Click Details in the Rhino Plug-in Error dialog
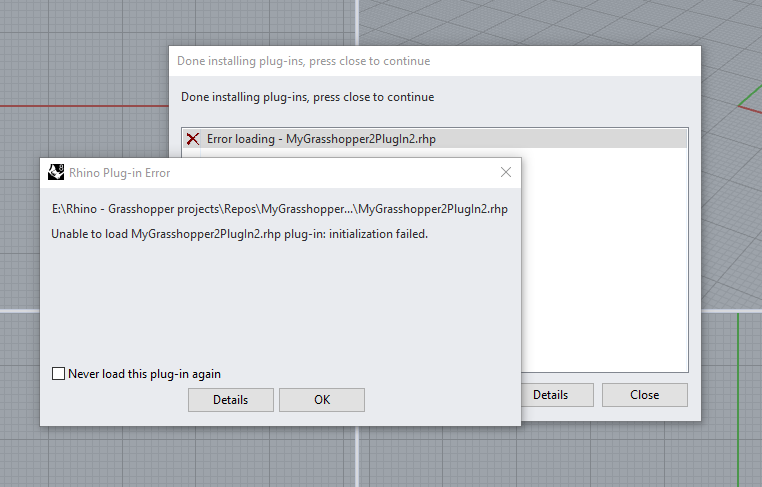762x487 pixels. (231, 400)
